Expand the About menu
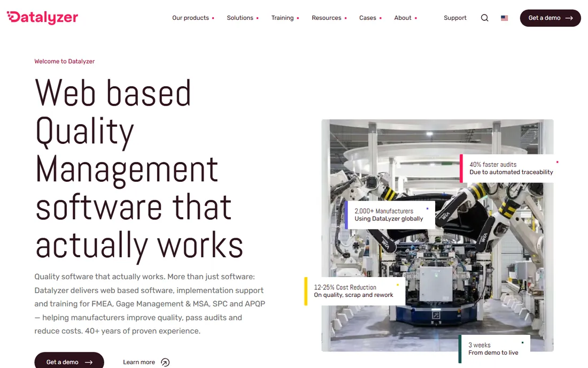Viewport: 588px width, 368px height. pos(405,18)
